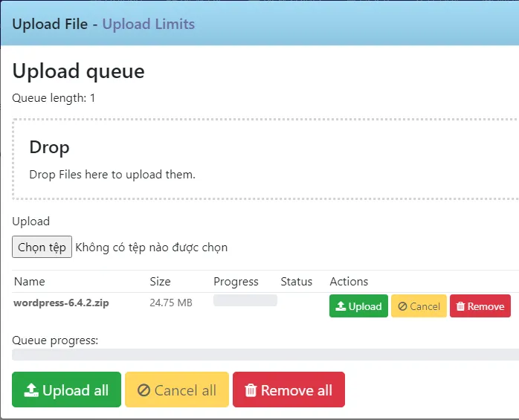Click the Size column header
Viewport: 519px width, 420px height.
(160, 282)
